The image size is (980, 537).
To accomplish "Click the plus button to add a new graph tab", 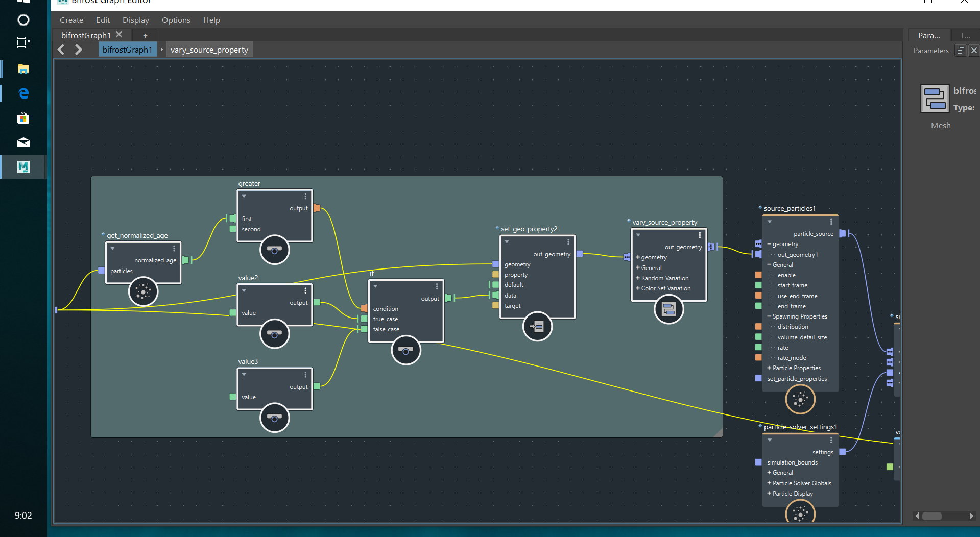I will (x=145, y=35).
